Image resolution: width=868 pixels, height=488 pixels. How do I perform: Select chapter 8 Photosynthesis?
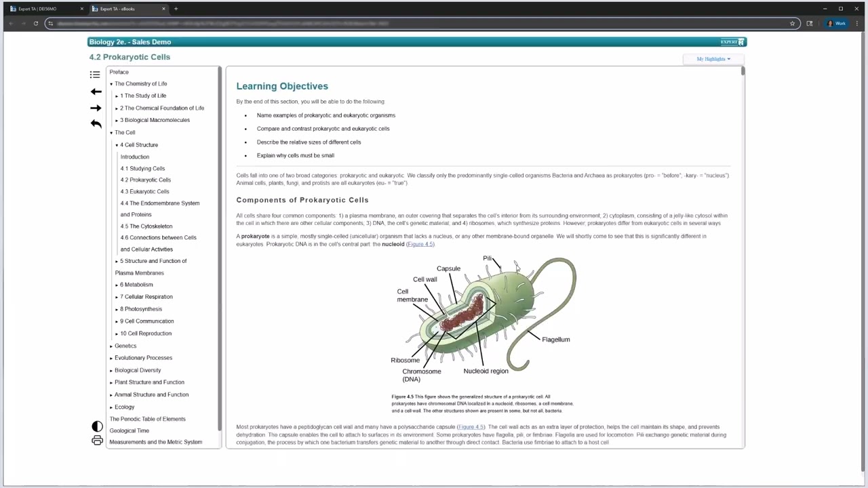[141, 309]
